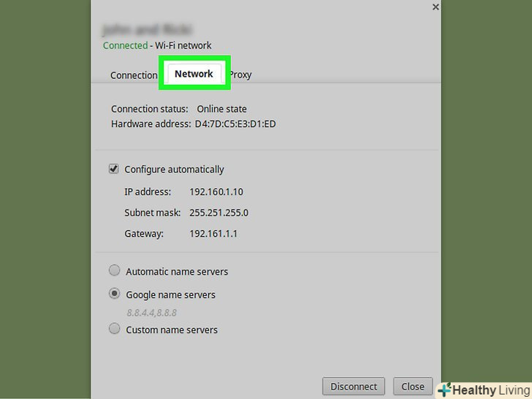
Task: Click the blurred network name heading
Action: (x=148, y=29)
